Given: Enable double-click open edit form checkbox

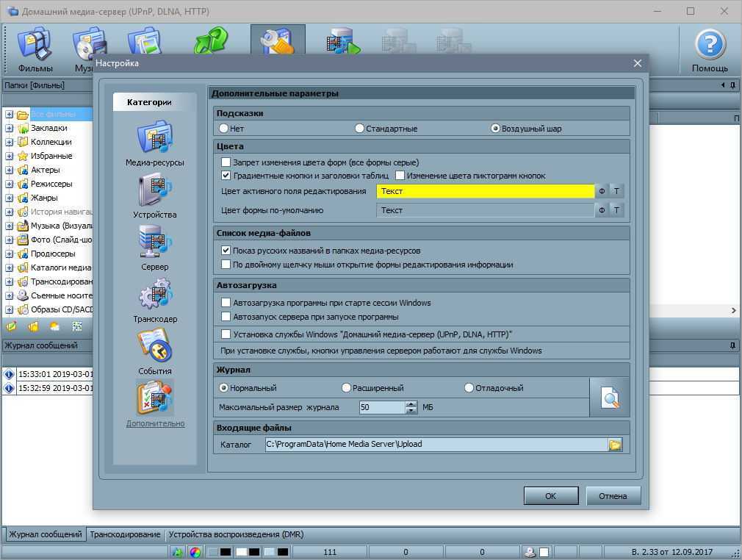Looking at the screenshot, I should point(226,264).
